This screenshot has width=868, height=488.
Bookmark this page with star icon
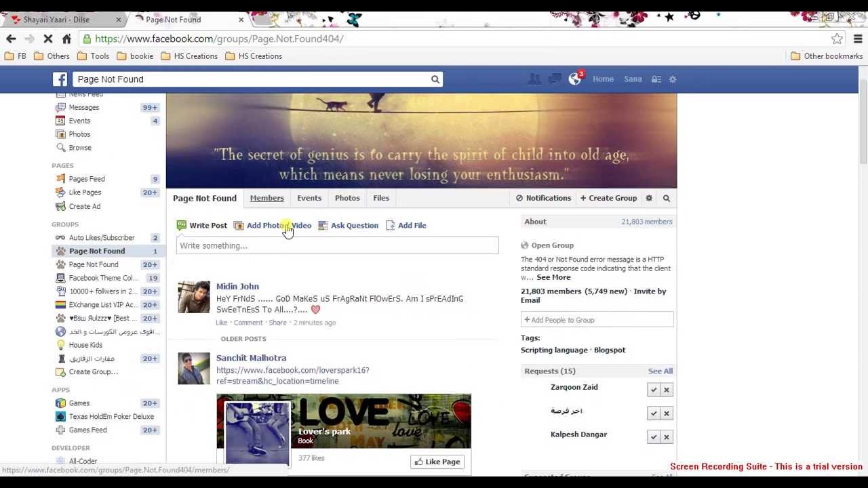[837, 39]
